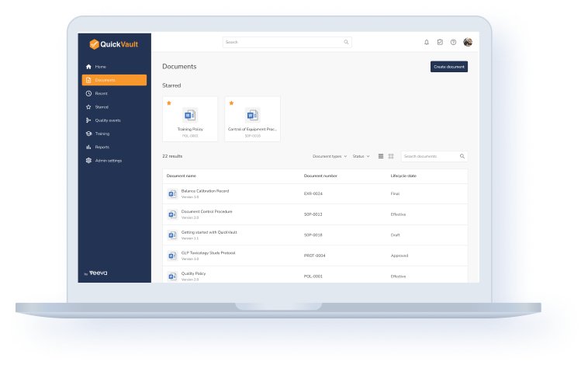
Task: Expand the Document types filter
Action: click(330, 156)
